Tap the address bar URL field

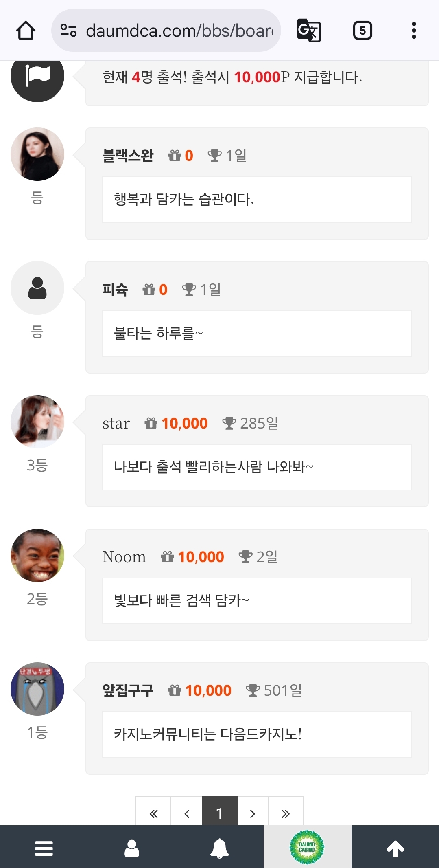coord(179,31)
